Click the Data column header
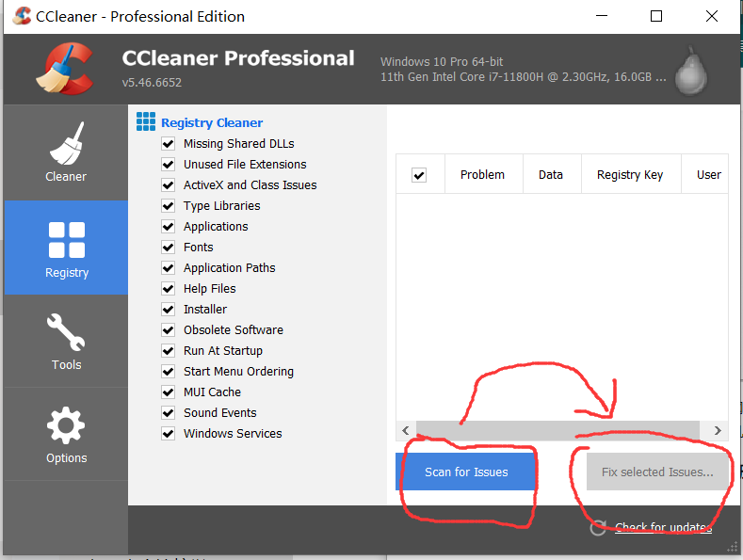The image size is (743, 560). point(552,174)
